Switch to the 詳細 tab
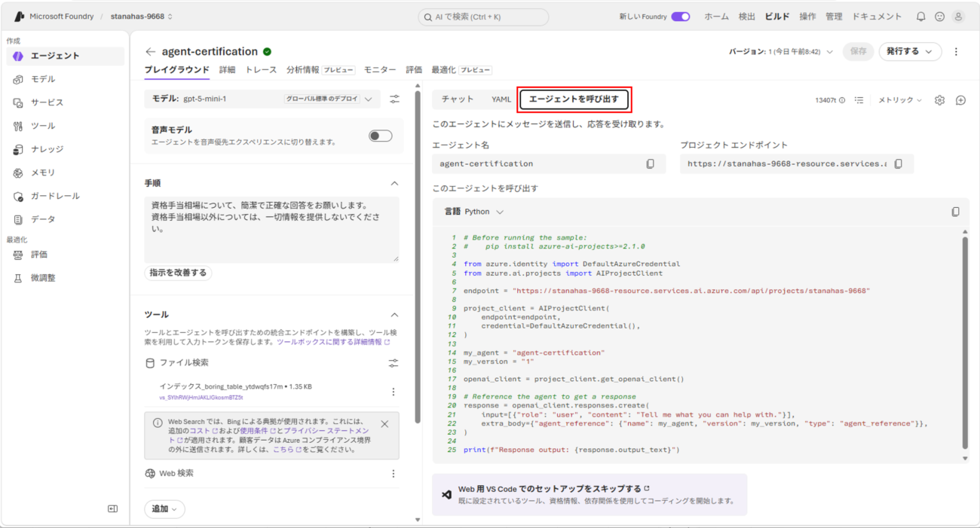 tap(228, 70)
